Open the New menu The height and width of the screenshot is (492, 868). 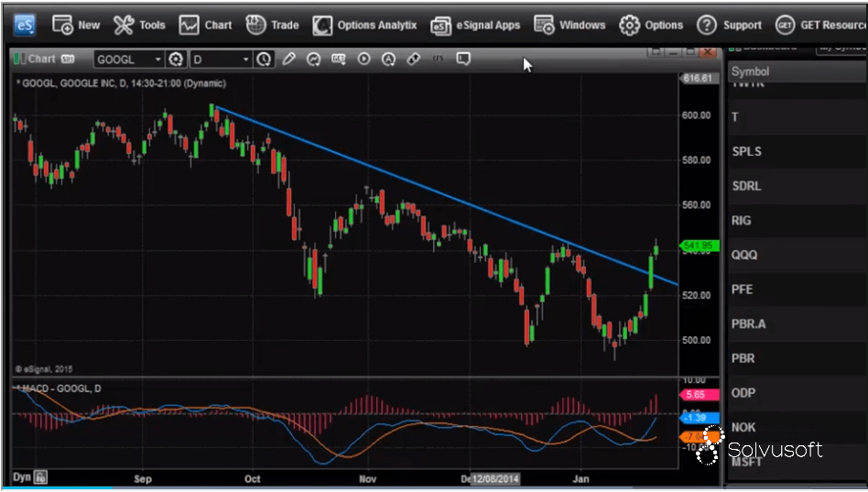pyautogui.click(x=76, y=25)
